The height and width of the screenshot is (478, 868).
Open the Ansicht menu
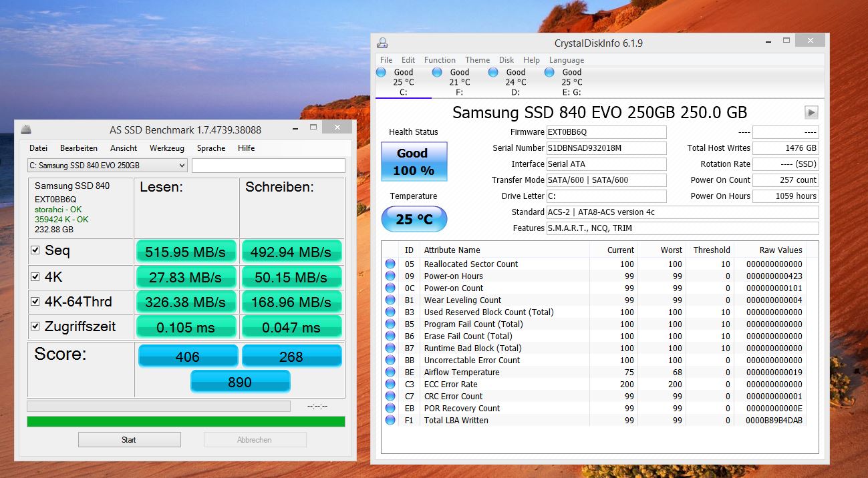click(124, 148)
